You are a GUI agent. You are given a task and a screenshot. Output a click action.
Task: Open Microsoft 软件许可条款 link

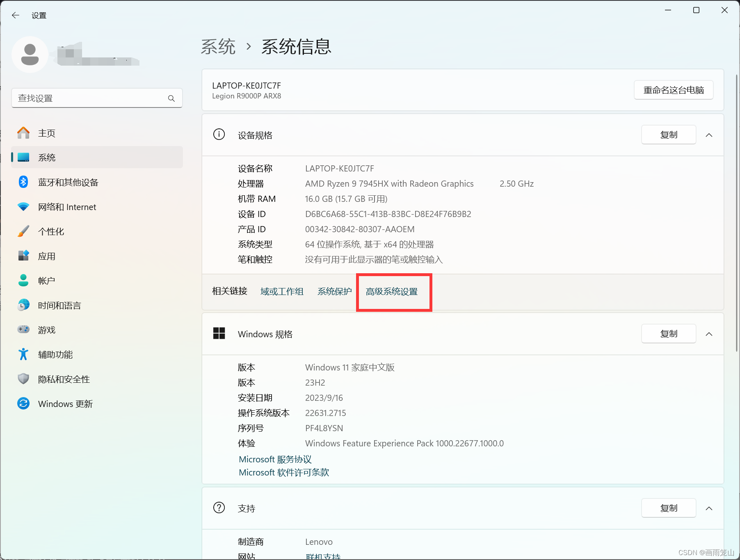click(284, 472)
